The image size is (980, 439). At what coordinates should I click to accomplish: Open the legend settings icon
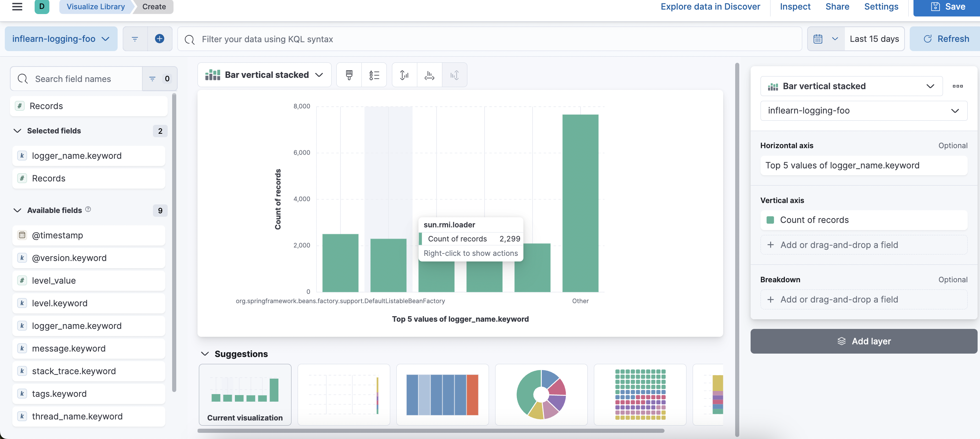(374, 75)
